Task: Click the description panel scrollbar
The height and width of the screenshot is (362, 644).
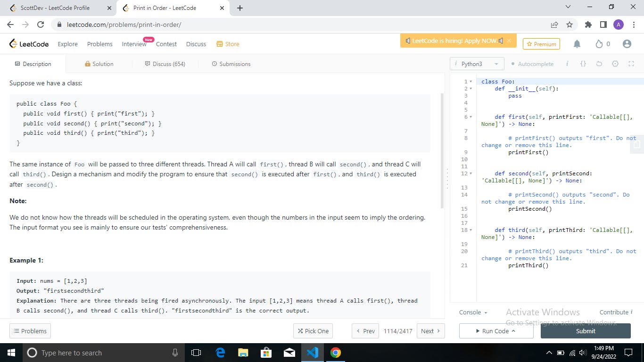Action: tap(442, 151)
